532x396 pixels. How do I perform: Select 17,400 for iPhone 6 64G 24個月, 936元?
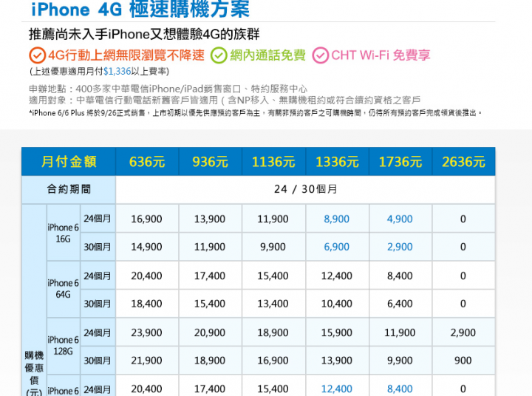pos(210,276)
